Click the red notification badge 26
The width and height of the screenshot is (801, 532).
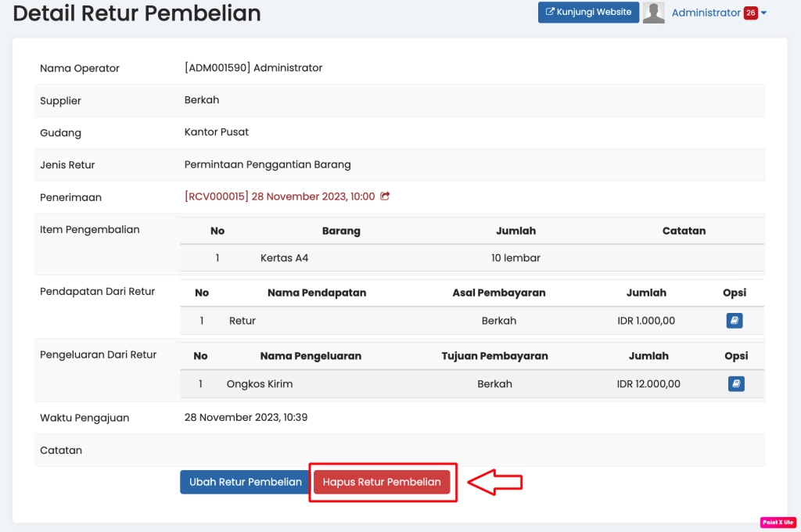[x=750, y=13]
